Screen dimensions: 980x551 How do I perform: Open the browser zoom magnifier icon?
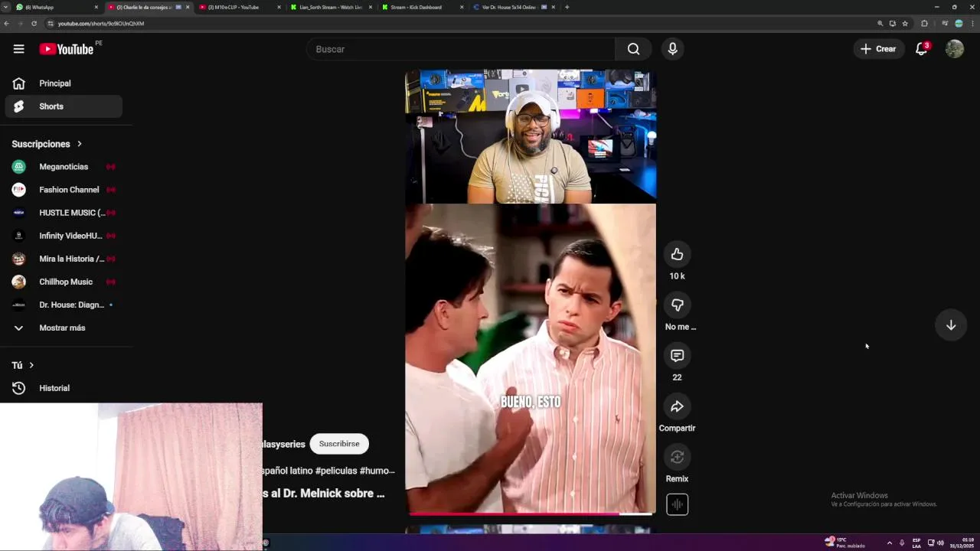(880, 24)
